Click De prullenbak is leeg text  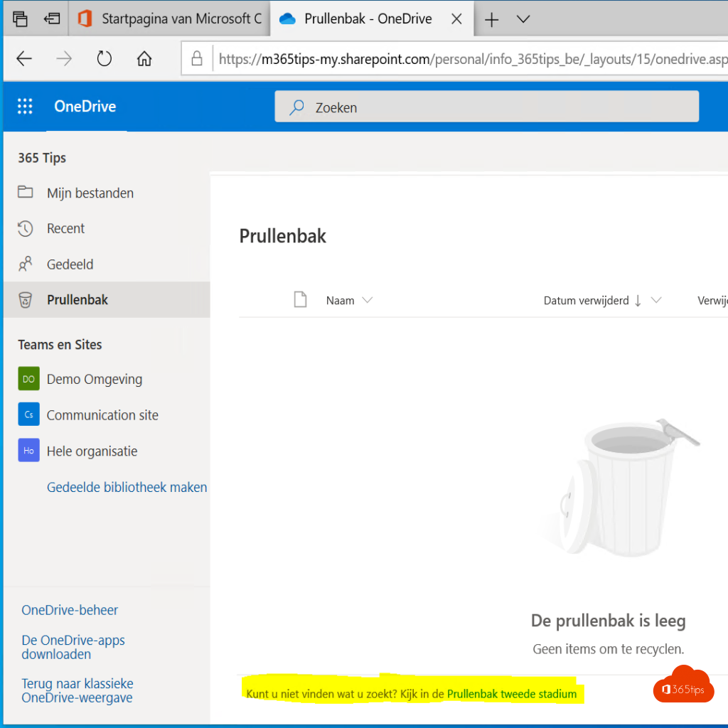(609, 621)
